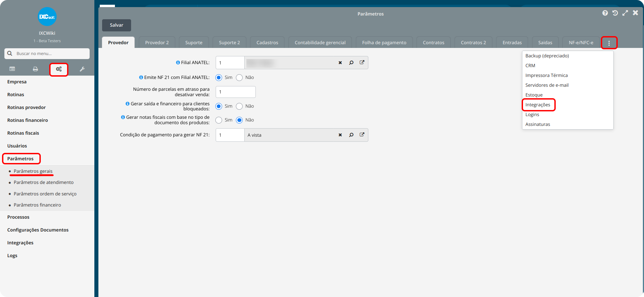Select Sim for Emite NF 21

pyautogui.click(x=219, y=78)
